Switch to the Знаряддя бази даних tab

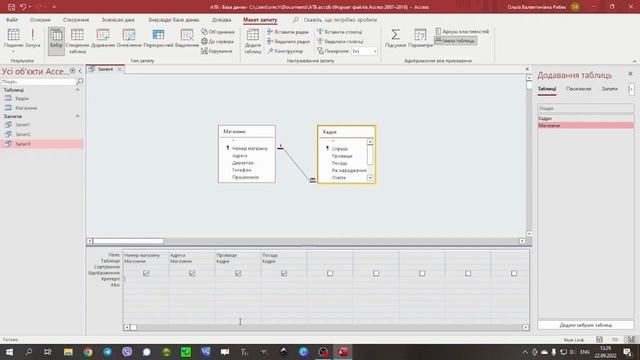pyautogui.click(x=173, y=20)
